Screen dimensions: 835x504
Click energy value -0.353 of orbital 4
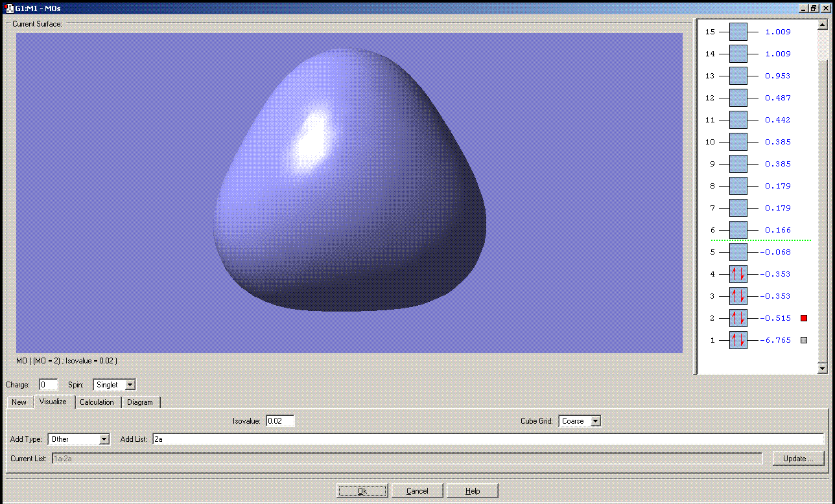775,274
